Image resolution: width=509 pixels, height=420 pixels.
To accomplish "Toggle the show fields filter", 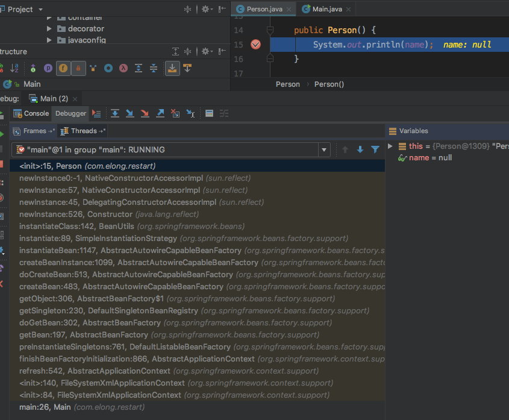I will point(63,69).
